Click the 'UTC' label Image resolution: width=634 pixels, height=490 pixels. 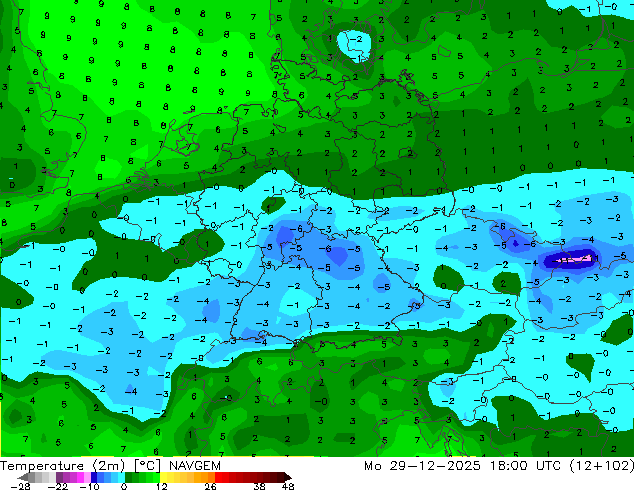(548, 466)
